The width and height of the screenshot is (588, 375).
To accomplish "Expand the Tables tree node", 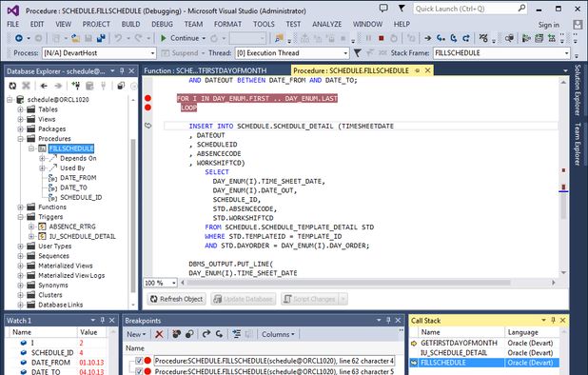I will pyautogui.click(x=21, y=109).
